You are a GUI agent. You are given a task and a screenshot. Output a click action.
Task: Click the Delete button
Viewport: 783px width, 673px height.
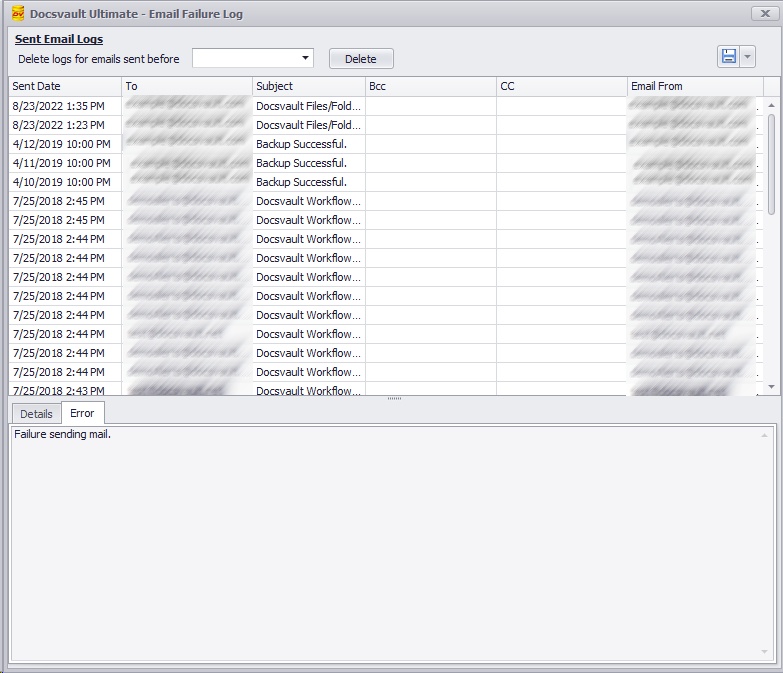point(361,59)
